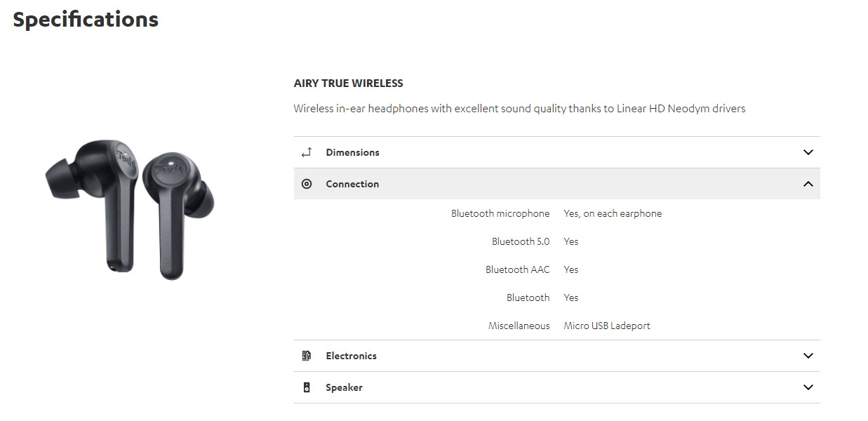Click the Dimensions ruler icon
Image resolution: width=868 pixels, height=421 pixels.
point(306,152)
